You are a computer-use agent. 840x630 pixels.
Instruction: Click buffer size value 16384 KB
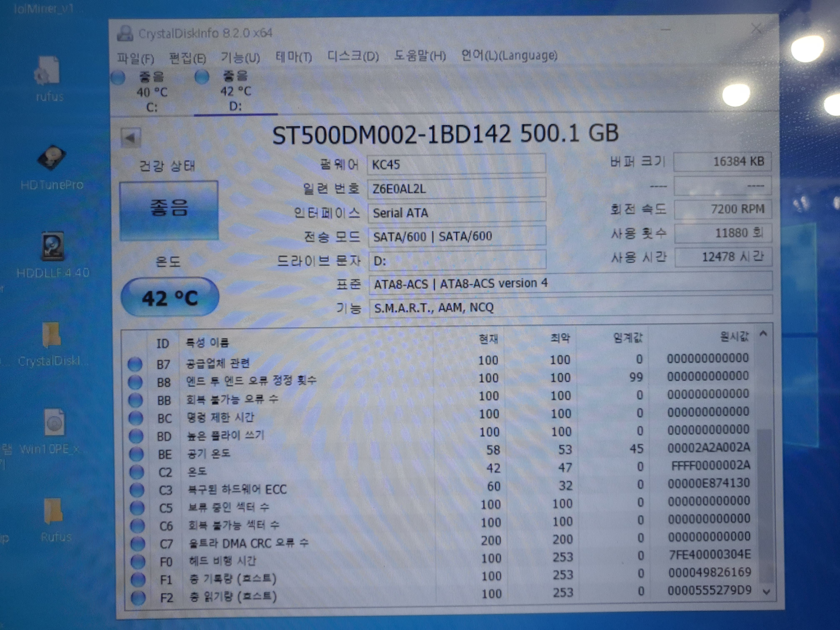[723, 162]
